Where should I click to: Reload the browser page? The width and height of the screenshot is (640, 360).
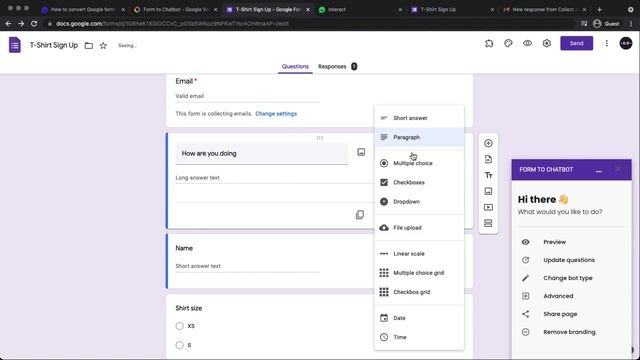[x=34, y=24]
